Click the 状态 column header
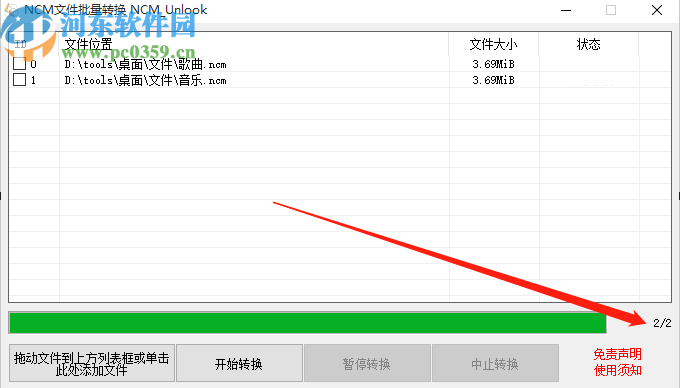 pyautogui.click(x=588, y=44)
